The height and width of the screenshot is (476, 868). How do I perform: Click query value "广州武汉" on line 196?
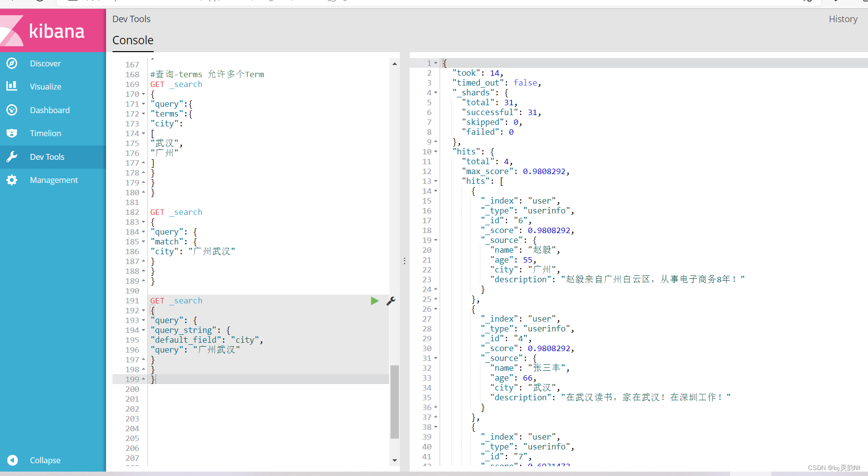pyautogui.click(x=217, y=350)
